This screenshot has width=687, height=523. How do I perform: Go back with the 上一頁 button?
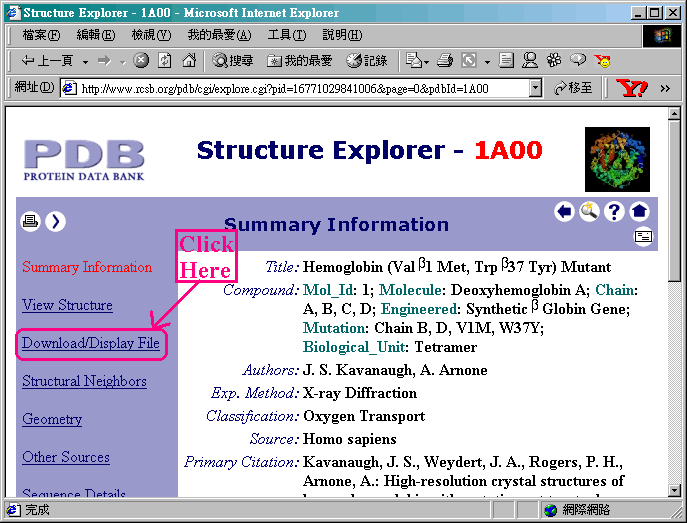coord(47,60)
